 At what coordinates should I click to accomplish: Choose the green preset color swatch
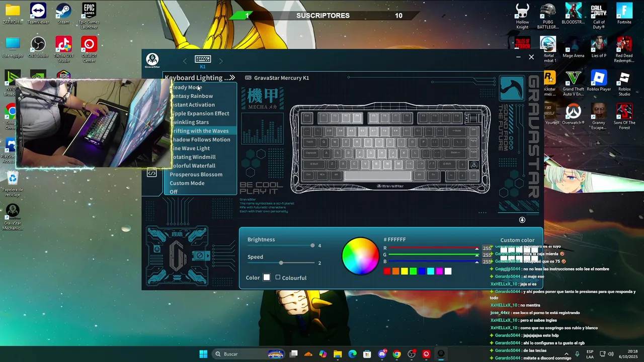coord(413,271)
